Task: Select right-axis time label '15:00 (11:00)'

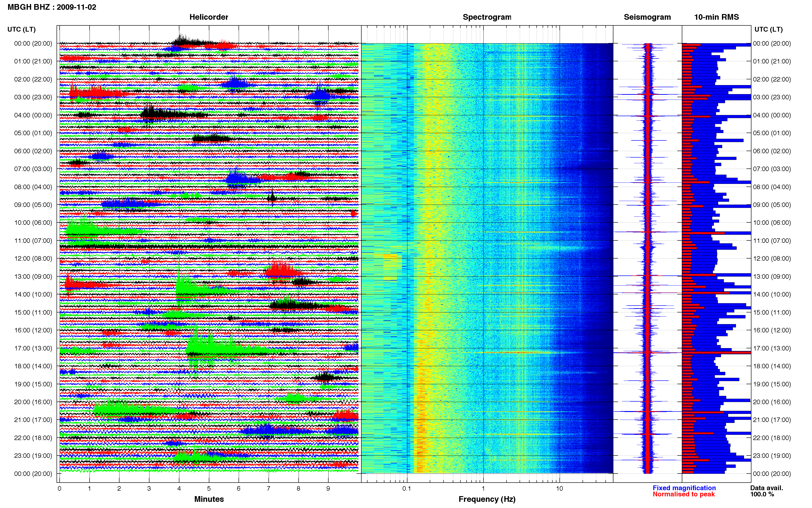Action: click(772, 312)
